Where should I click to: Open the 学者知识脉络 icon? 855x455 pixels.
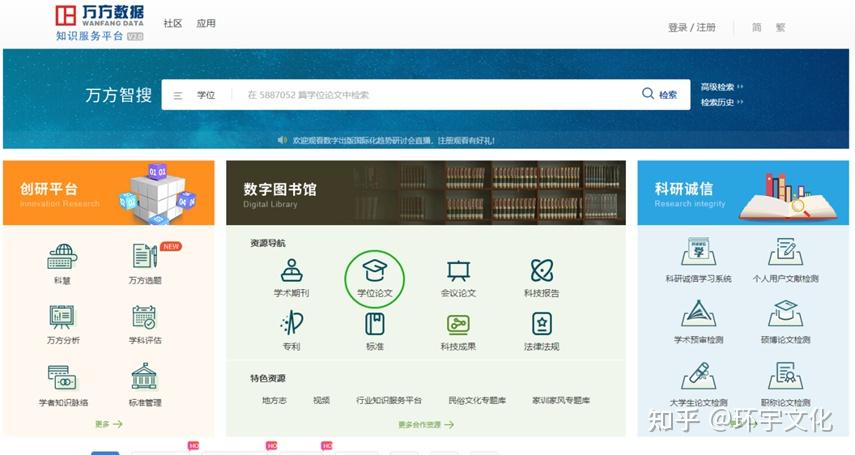(x=62, y=378)
